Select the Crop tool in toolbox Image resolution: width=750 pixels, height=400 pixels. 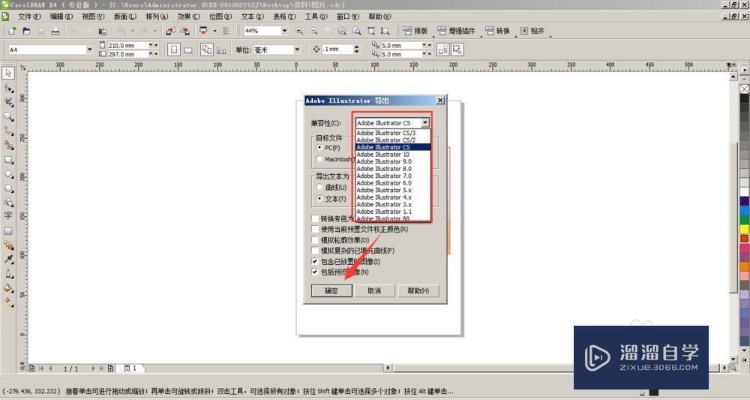point(8,102)
